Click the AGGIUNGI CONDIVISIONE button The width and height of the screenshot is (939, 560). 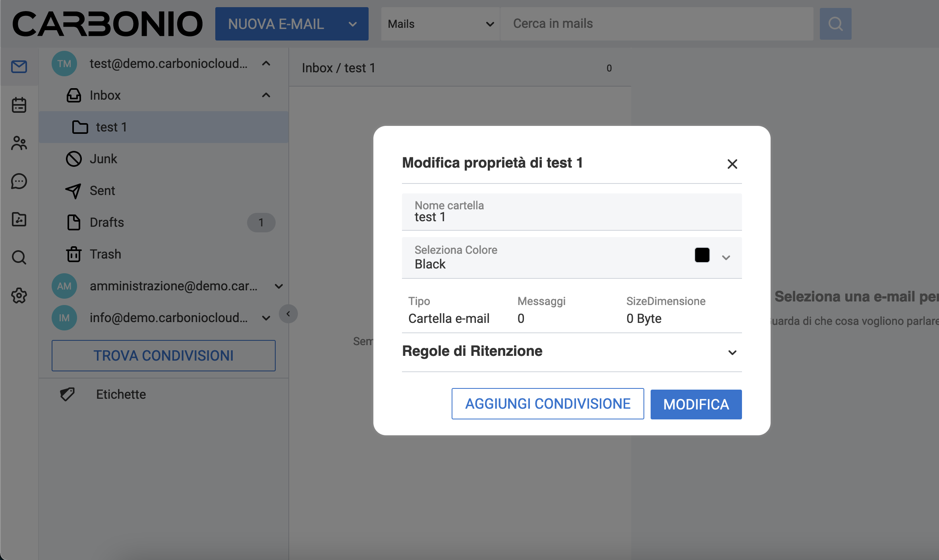pyautogui.click(x=547, y=404)
